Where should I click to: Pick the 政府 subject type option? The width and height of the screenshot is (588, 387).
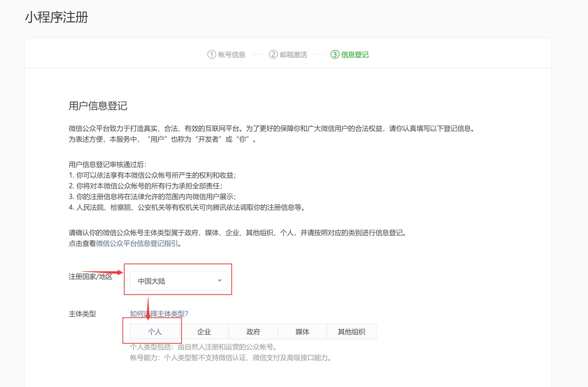click(253, 332)
